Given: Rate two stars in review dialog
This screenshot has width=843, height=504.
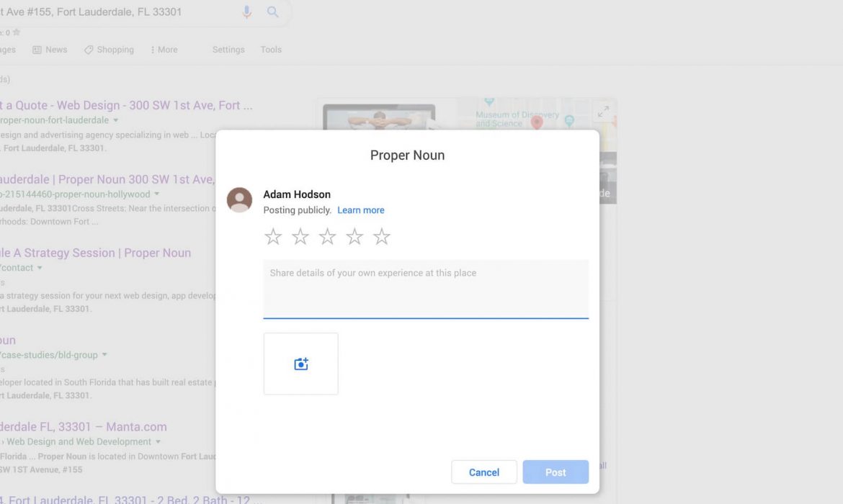Looking at the screenshot, I should tap(300, 236).
